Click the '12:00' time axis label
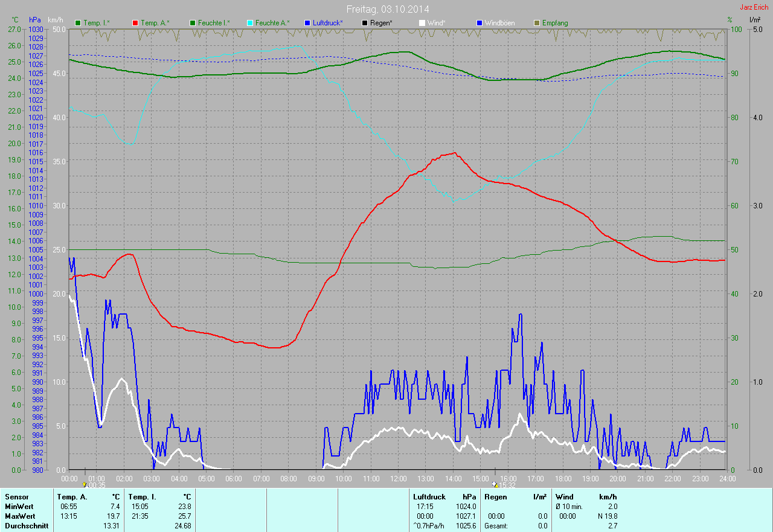773x532 pixels. point(398,479)
